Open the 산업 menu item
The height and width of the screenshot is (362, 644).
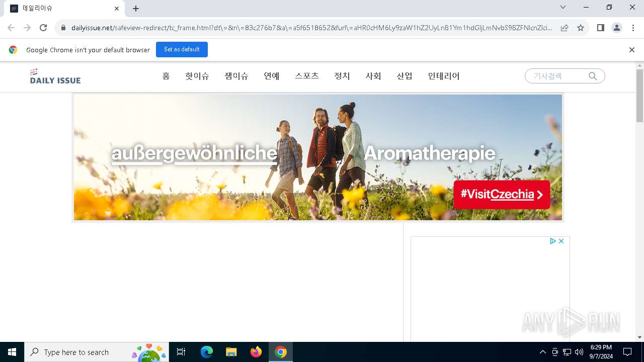[x=405, y=76]
